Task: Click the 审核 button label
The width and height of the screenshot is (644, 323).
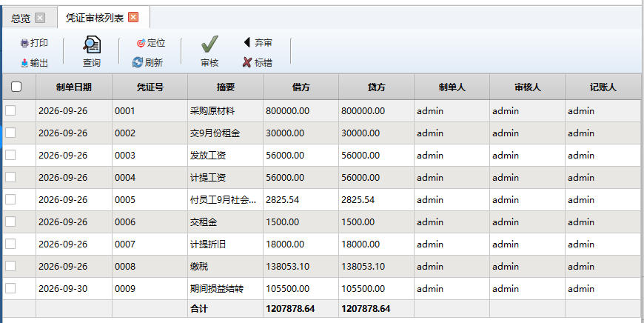Action: coord(209,63)
